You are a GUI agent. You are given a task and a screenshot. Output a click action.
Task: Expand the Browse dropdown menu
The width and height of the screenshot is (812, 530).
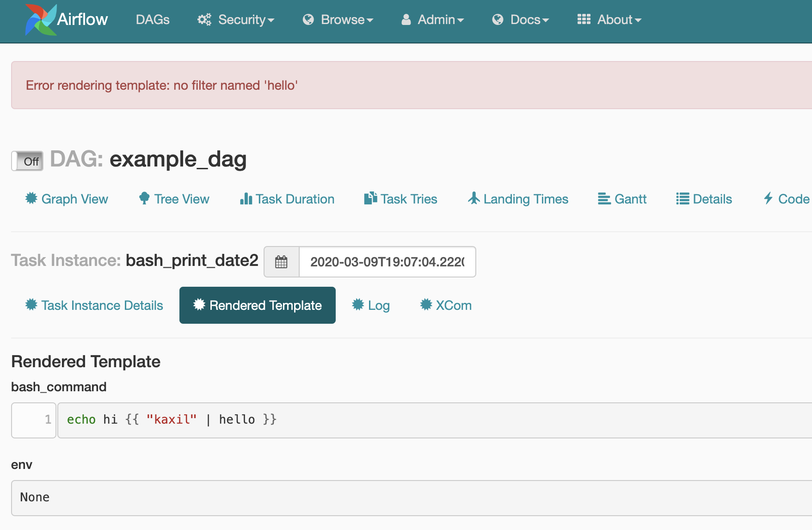point(338,19)
